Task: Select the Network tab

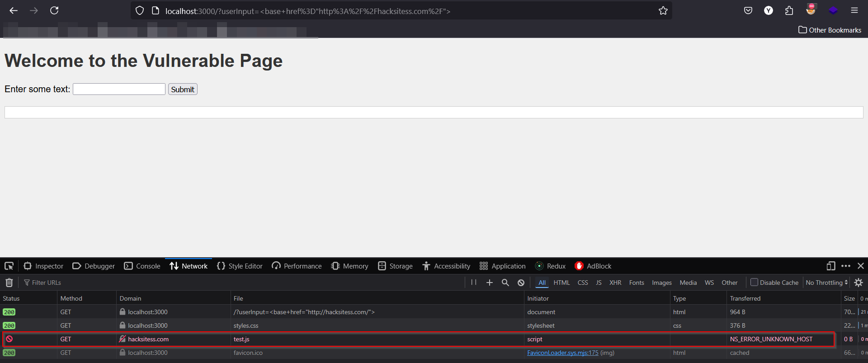Action: point(189,266)
